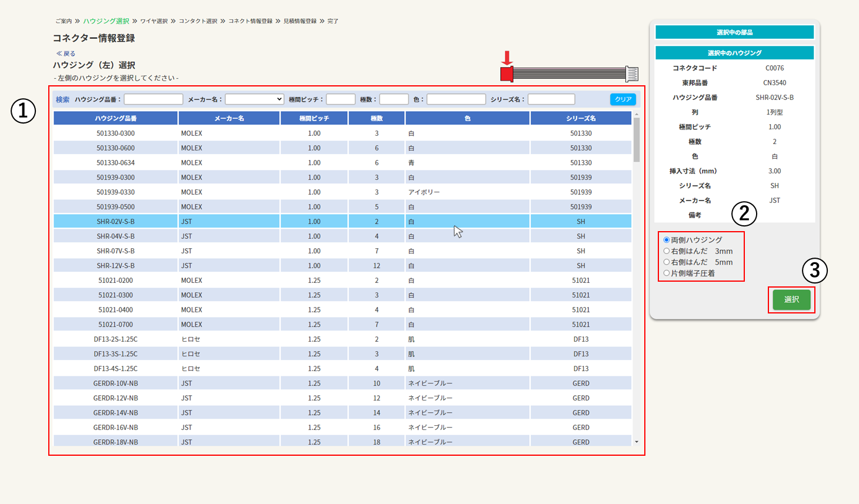This screenshot has height=504, width=859.
Task: Click ハウジング選択 breadcrumb step
Action: tap(106, 21)
